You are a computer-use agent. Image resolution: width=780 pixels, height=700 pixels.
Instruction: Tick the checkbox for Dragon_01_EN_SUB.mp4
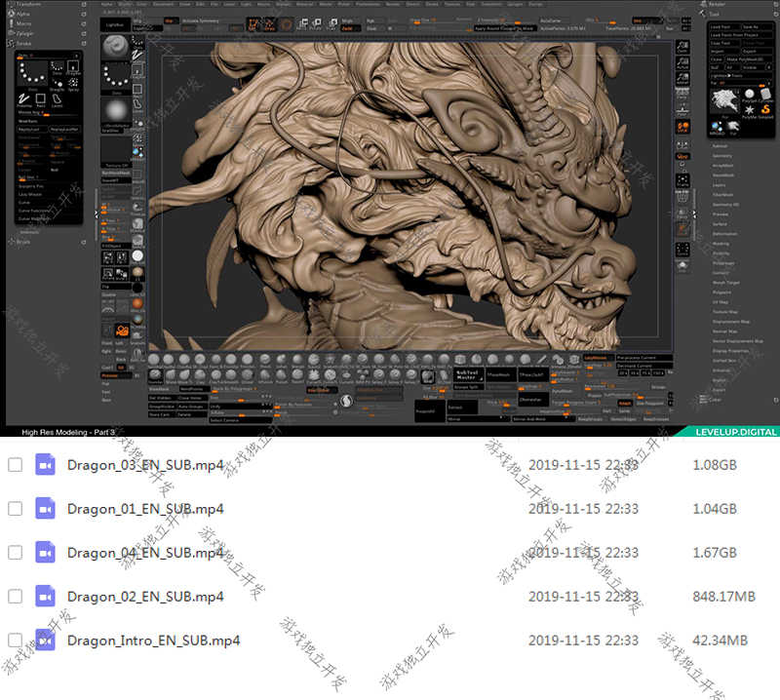[15, 509]
